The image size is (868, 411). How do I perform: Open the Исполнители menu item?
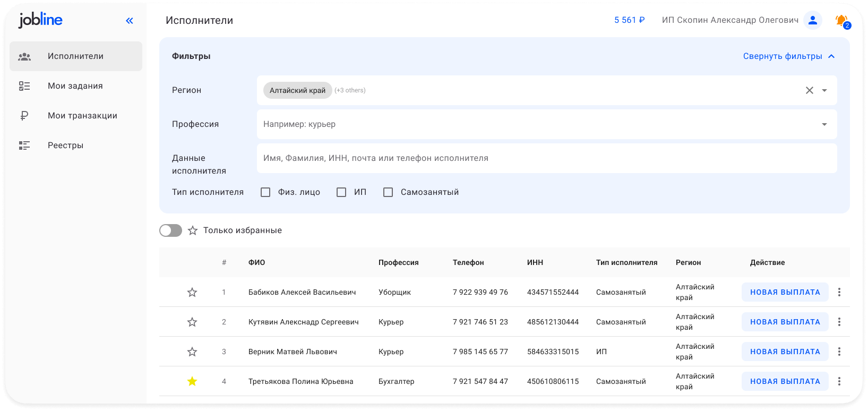[x=76, y=56]
